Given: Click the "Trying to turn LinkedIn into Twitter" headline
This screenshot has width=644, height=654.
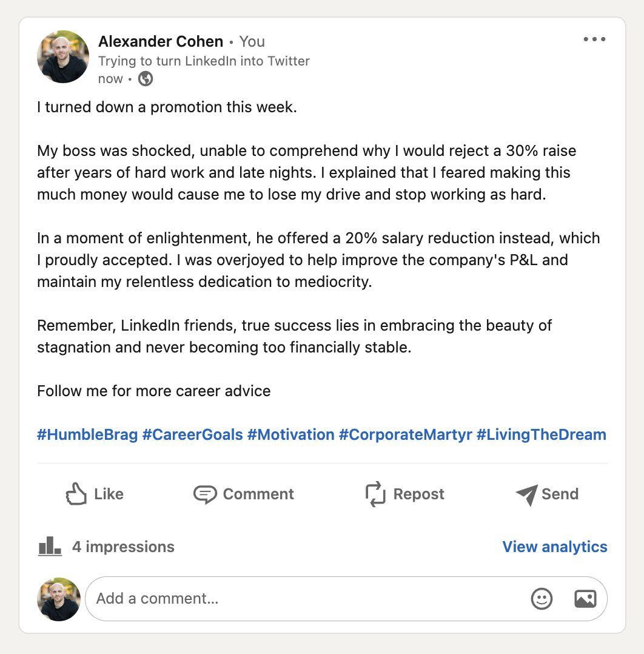Looking at the screenshot, I should click(x=204, y=61).
